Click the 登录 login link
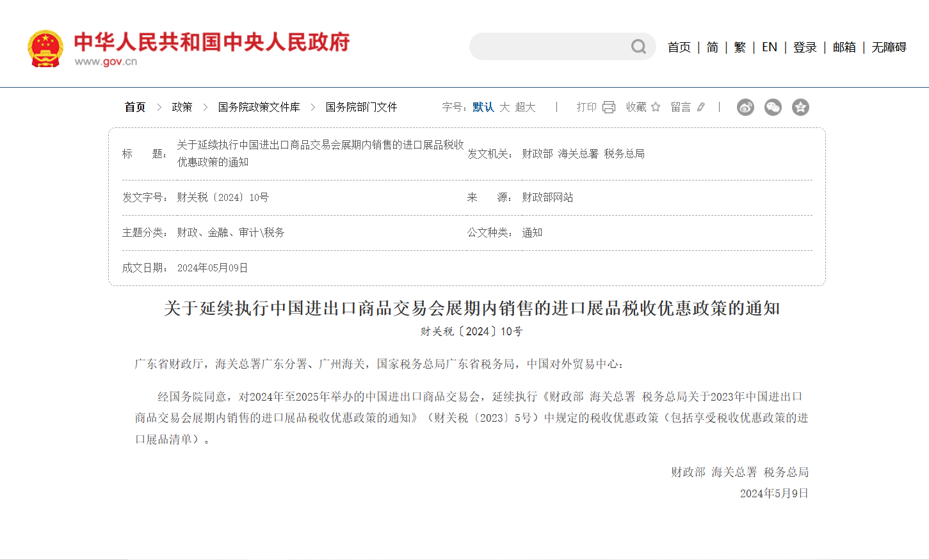The width and height of the screenshot is (929, 560). click(805, 47)
